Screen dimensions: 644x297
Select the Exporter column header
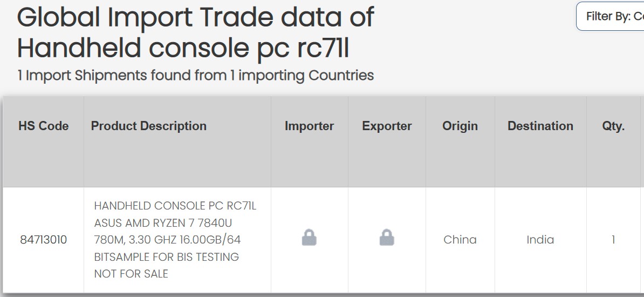point(387,126)
